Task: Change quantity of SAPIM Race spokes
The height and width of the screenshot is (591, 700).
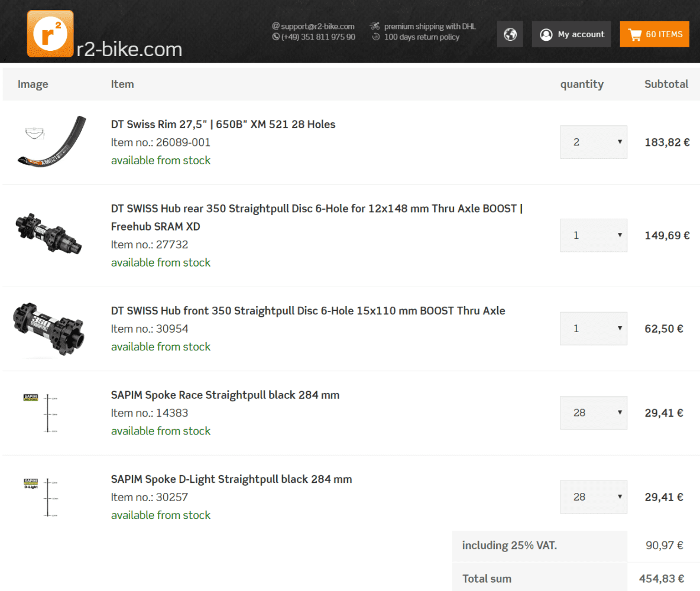Action: (593, 413)
